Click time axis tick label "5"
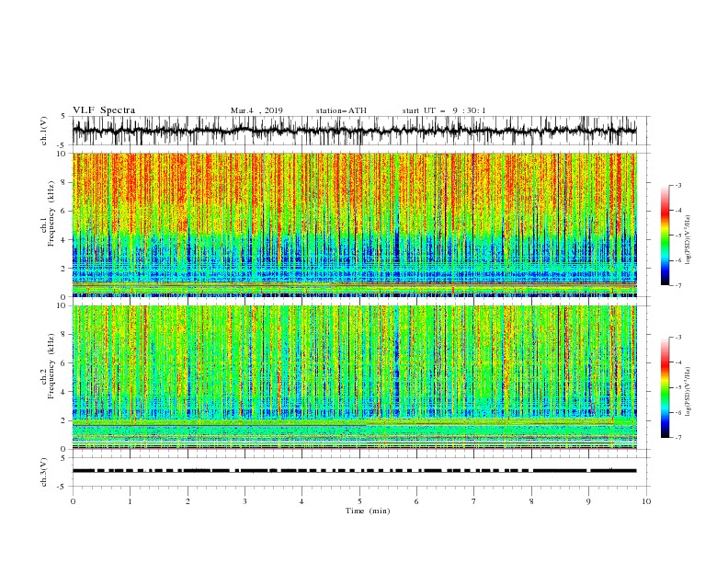Image resolution: width=728 pixels, height=563 pixels. tap(359, 501)
